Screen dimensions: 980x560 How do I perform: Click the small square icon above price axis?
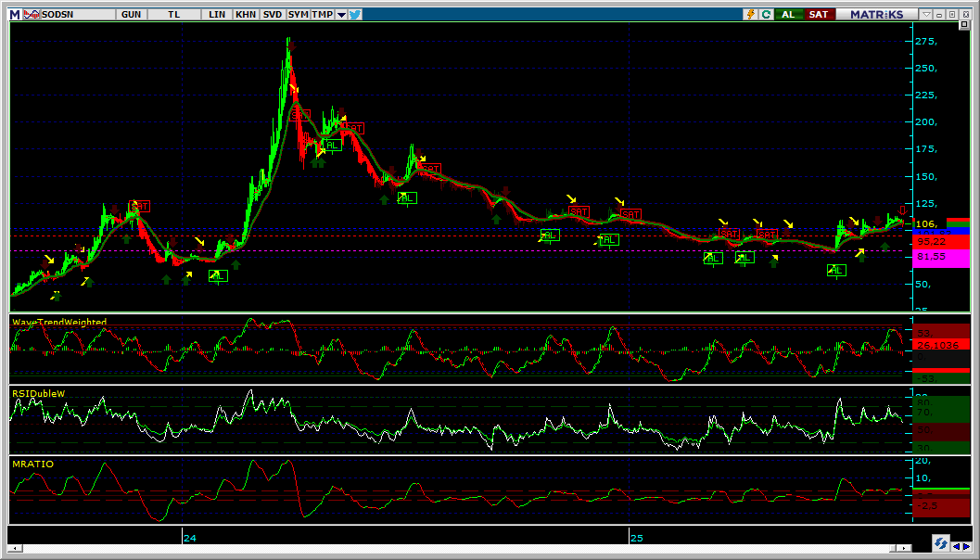tap(963, 25)
